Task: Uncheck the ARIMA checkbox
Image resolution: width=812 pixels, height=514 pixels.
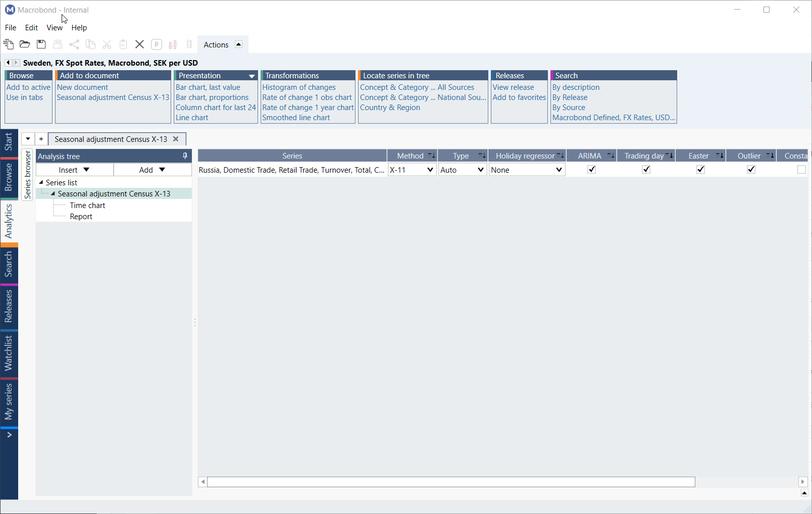Action: [592, 170]
